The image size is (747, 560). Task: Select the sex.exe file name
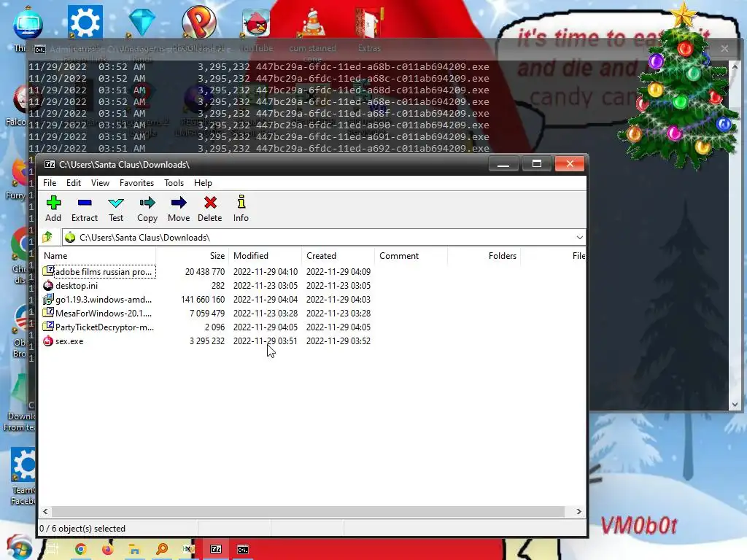69,341
